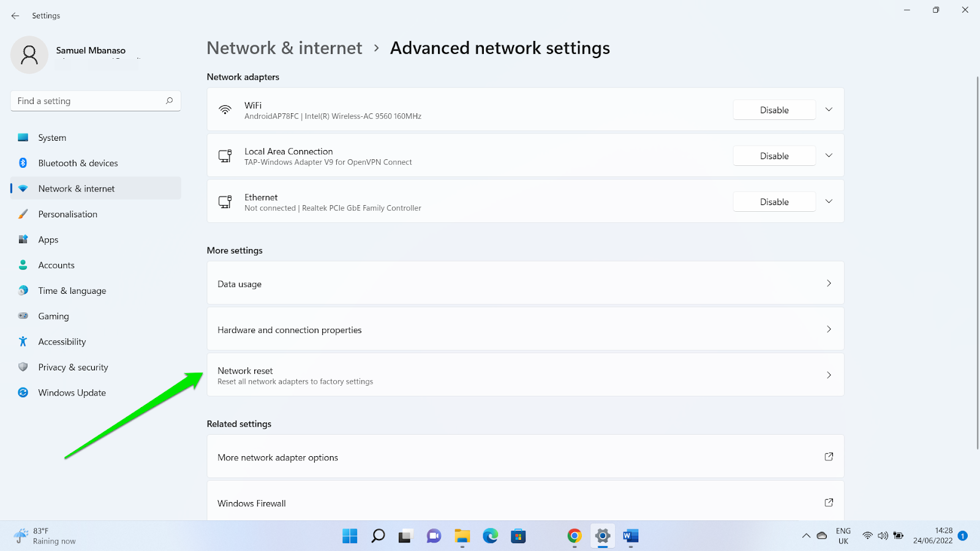Viewport: 980px width, 551px height.
Task: Click the Network & internet breadcrumb
Action: click(x=284, y=48)
